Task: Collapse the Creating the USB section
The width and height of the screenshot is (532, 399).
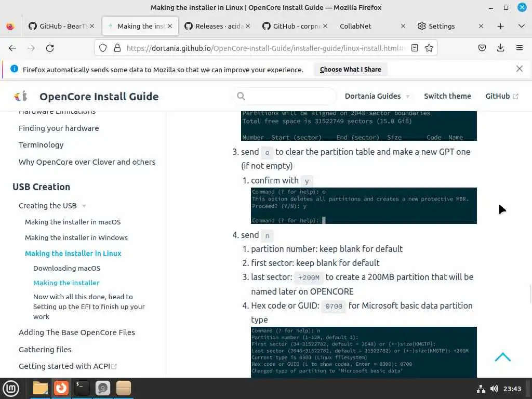Action: 52,206
